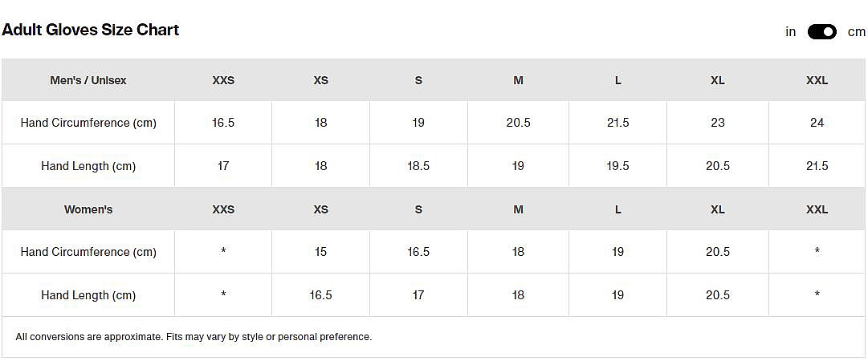This screenshot has height=361, width=868.
Task: Click the "in" unit label
Action: click(x=791, y=32)
